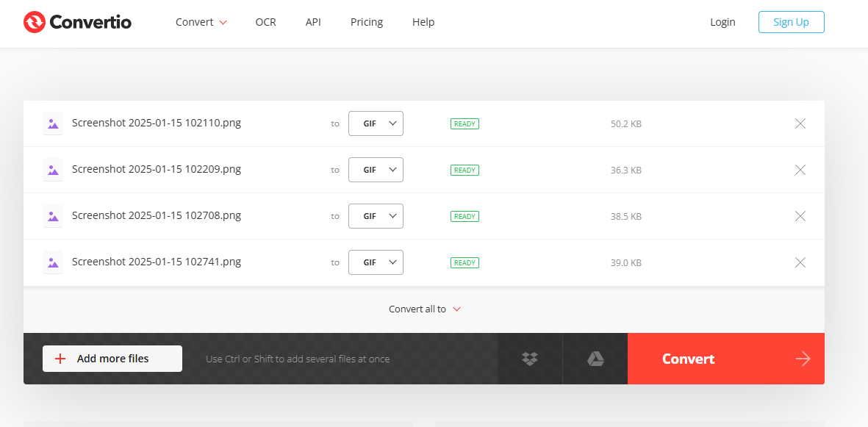Select filename Screenshot 2025-01-15 102741.png
The width and height of the screenshot is (868, 427).
click(x=157, y=262)
